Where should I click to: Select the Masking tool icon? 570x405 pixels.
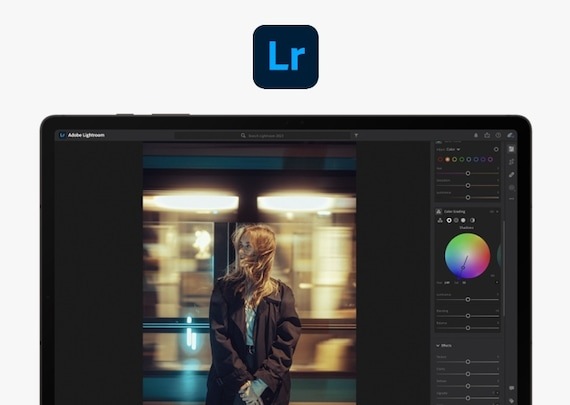point(511,188)
